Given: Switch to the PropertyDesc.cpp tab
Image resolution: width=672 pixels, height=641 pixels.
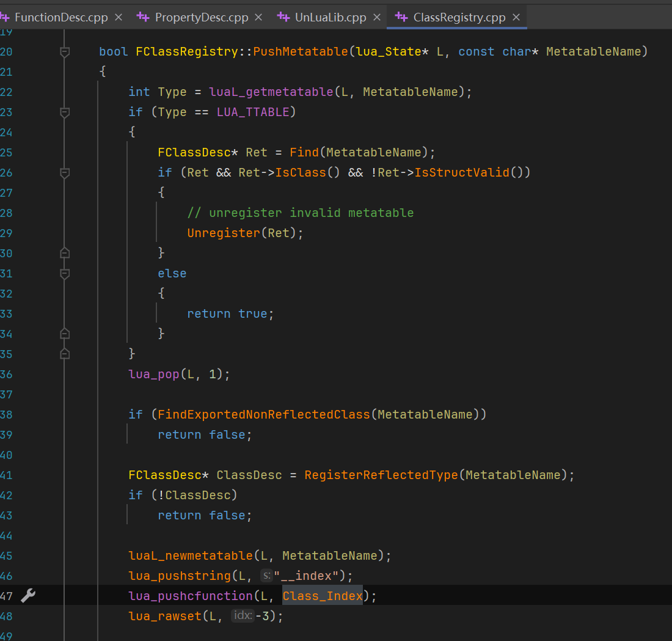Looking at the screenshot, I should click(x=202, y=17).
